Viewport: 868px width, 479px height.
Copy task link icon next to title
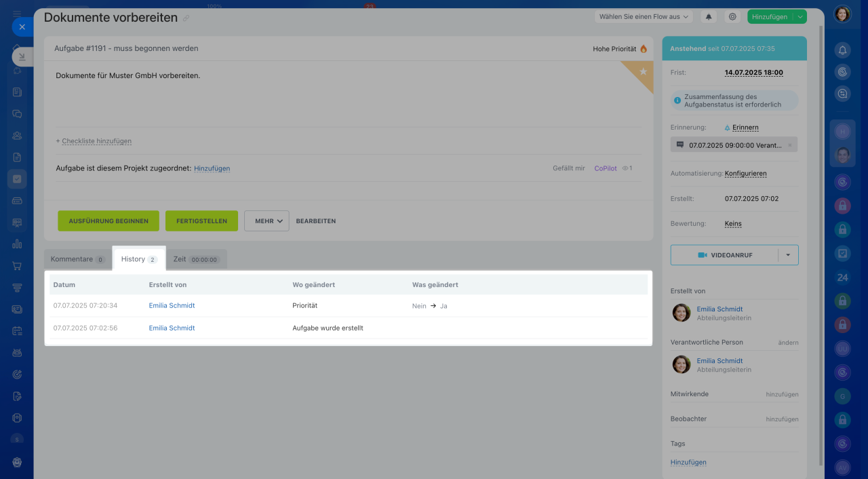click(186, 18)
